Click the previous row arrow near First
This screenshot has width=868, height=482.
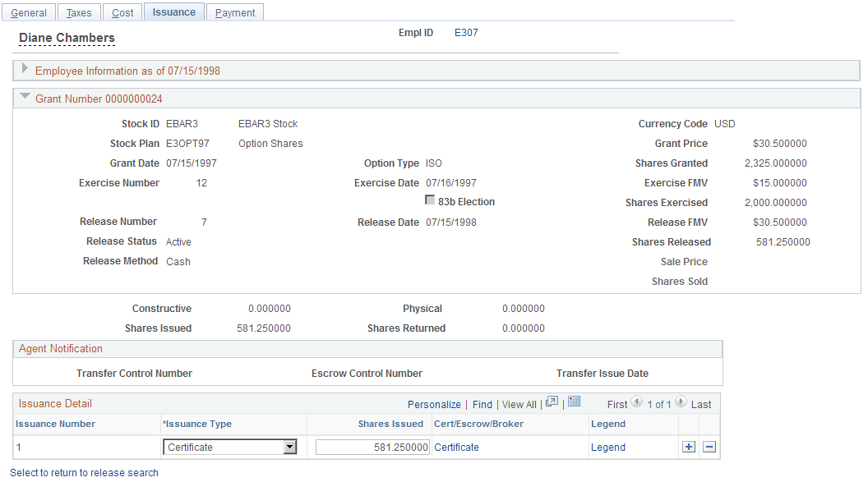[636, 403]
